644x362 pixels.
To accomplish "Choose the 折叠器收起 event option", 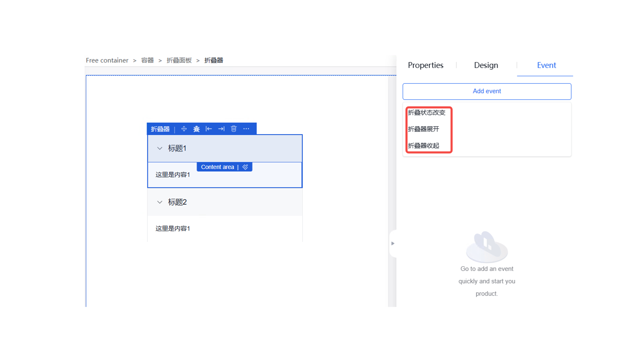I will point(423,146).
